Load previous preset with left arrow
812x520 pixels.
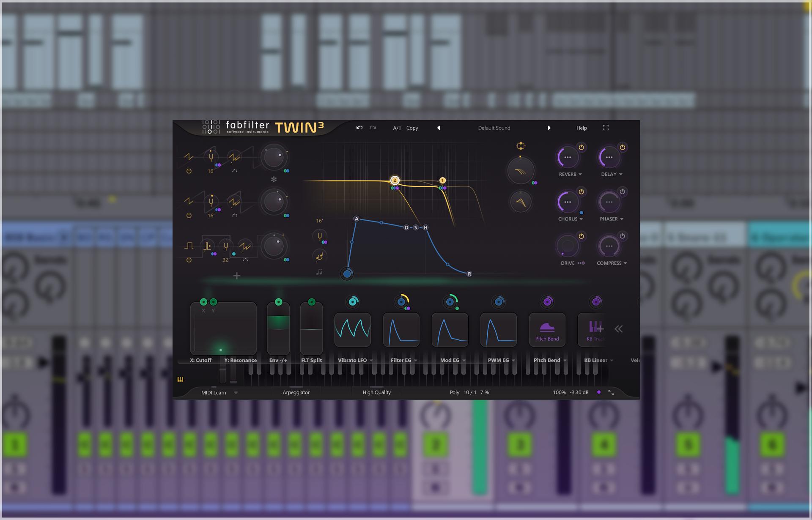tap(439, 128)
